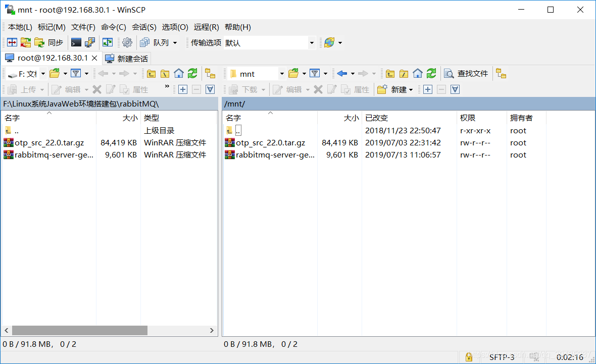
Task: Close the root@192.168.30.1 session tab
Action: tap(94, 58)
